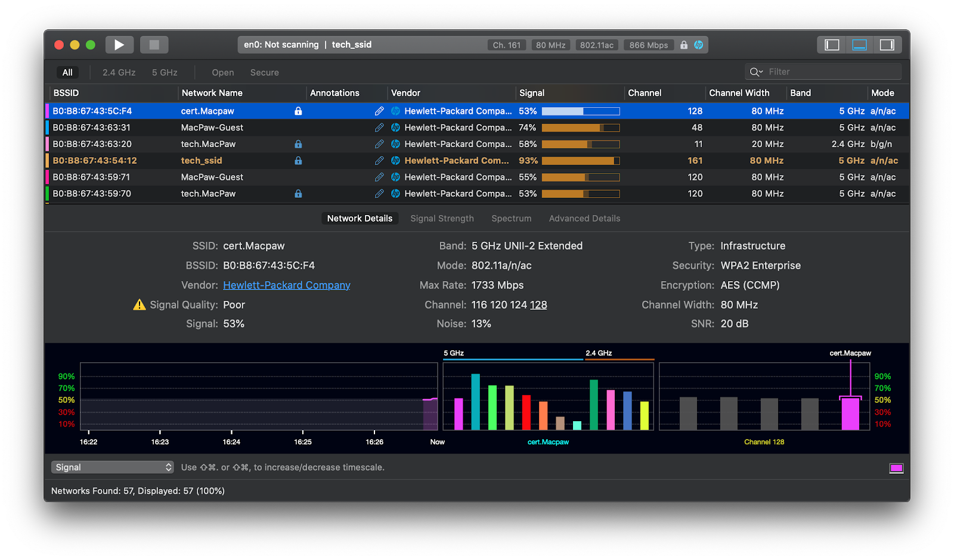This screenshot has width=954, height=560.
Task: Click green color marker of B0:B8:67:43:59:70
Action: pyautogui.click(x=47, y=194)
